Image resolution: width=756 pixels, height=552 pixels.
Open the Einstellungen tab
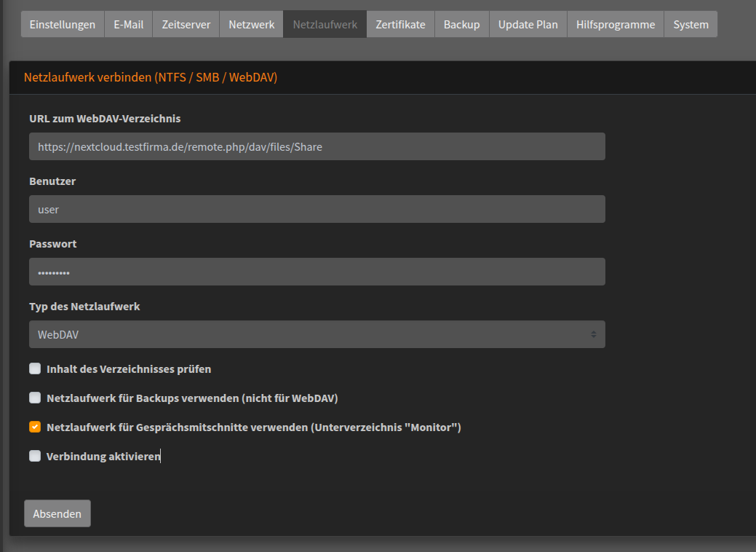coord(63,24)
